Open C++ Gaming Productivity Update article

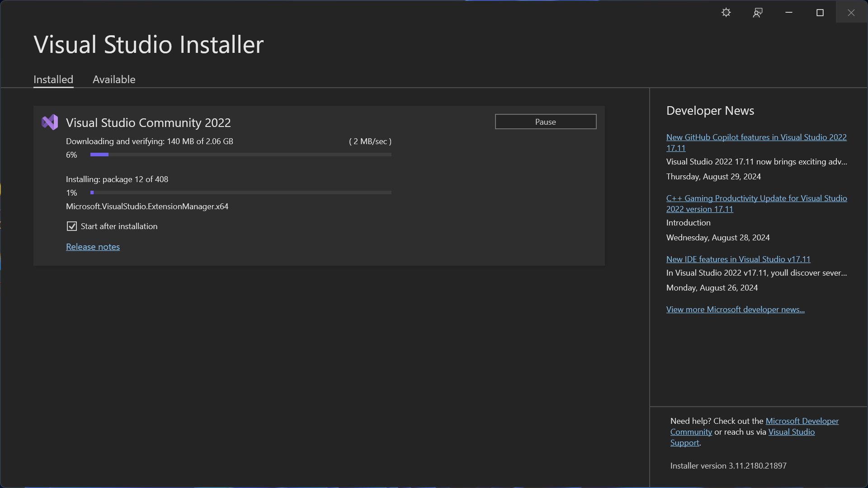coord(756,203)
